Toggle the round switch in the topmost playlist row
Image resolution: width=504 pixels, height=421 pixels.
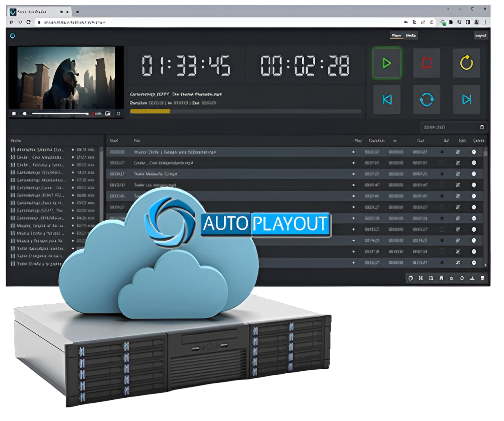pyautogui.click(x=474, y=152)
